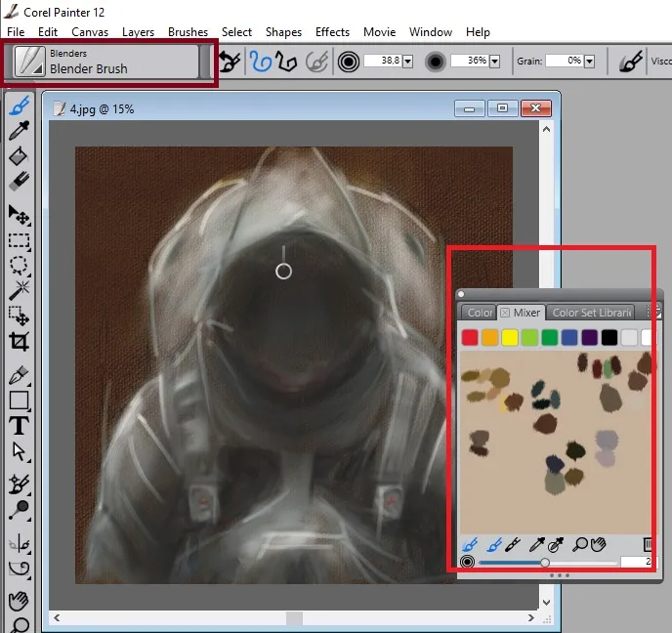Viewport: 672px width, 633px height.
Task: Click the Clear Mixer Pad trash icon
Action: coord(648,545)
